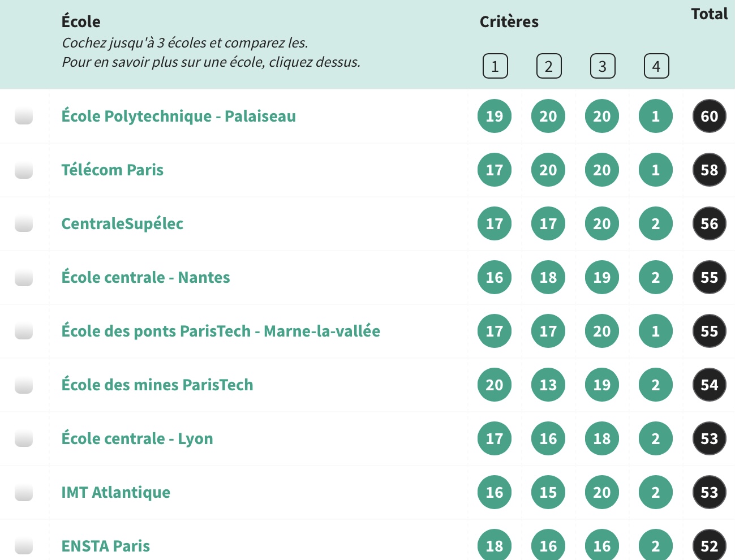Image resolution: width=735 pixels, height=560 pixels.
Task: Click criterion 4 box icon in header
Action: [x=656, y=66]
